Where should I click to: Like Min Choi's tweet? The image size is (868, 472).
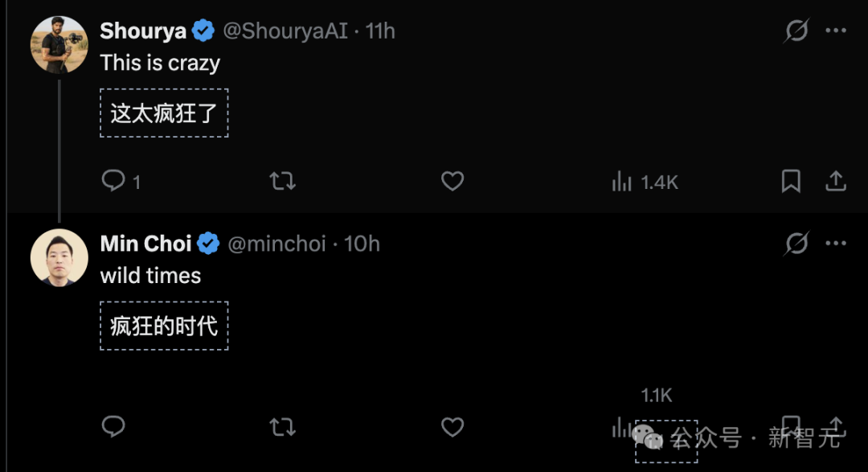tap(452, 426)
